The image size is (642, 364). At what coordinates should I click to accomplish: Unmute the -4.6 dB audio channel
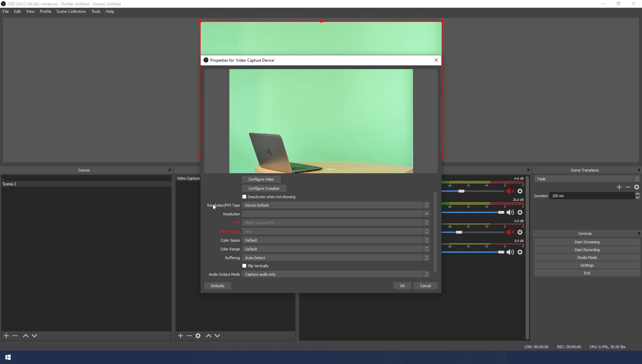tap(510, 191)
